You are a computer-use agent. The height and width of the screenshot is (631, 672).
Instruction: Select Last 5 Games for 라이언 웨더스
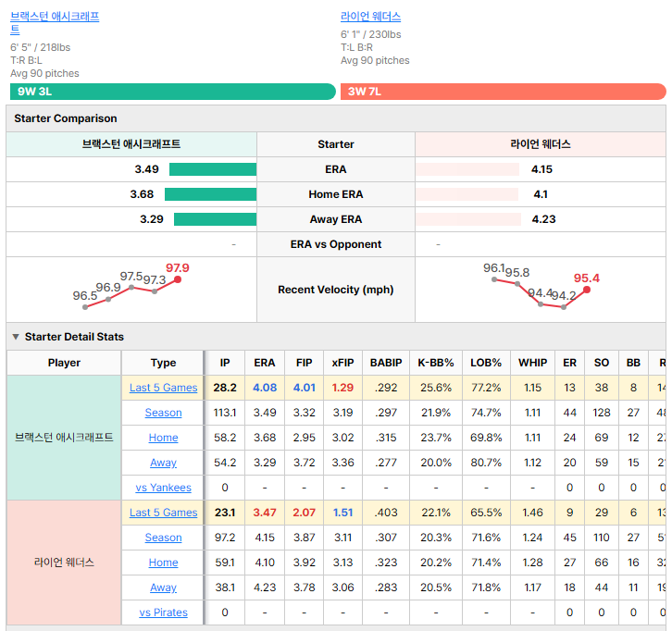coord(163,513)
